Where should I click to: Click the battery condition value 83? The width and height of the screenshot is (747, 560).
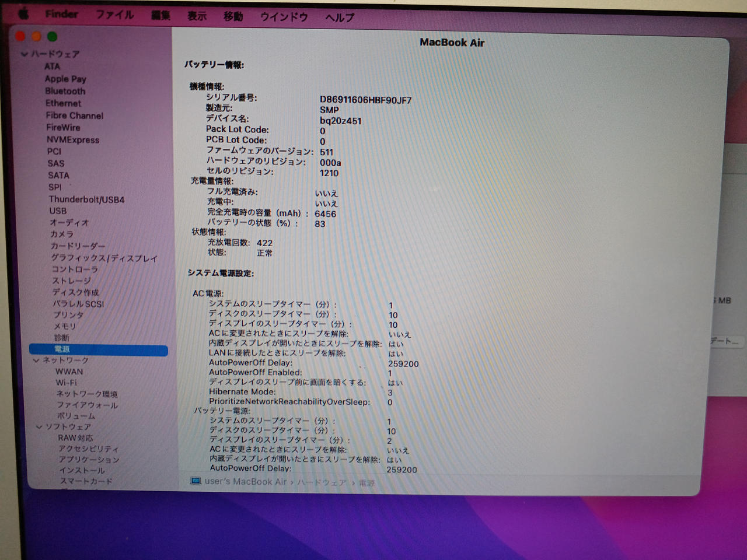coord(320,224)
